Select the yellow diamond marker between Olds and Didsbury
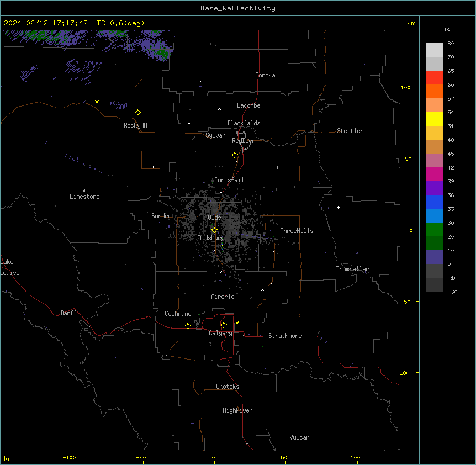 point(214,230)
